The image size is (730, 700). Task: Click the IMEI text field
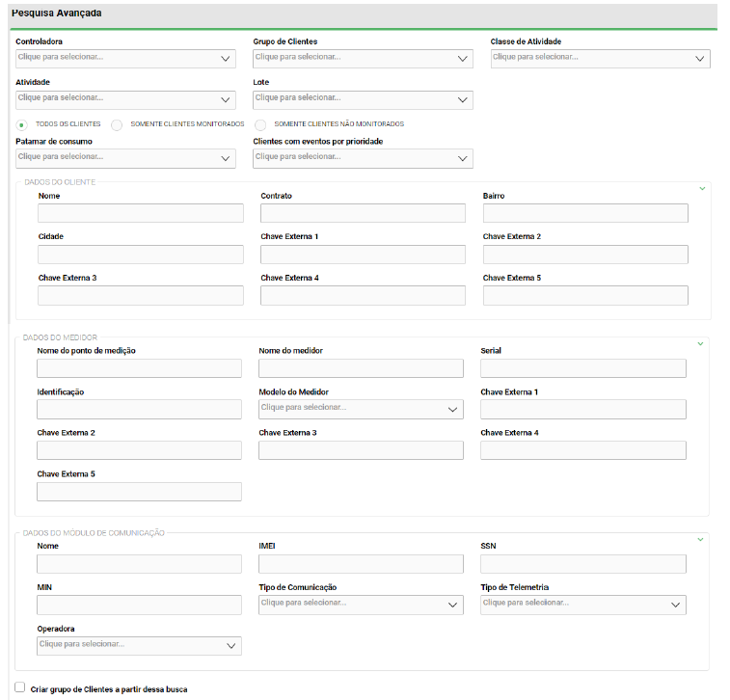[x=361, y=564]
